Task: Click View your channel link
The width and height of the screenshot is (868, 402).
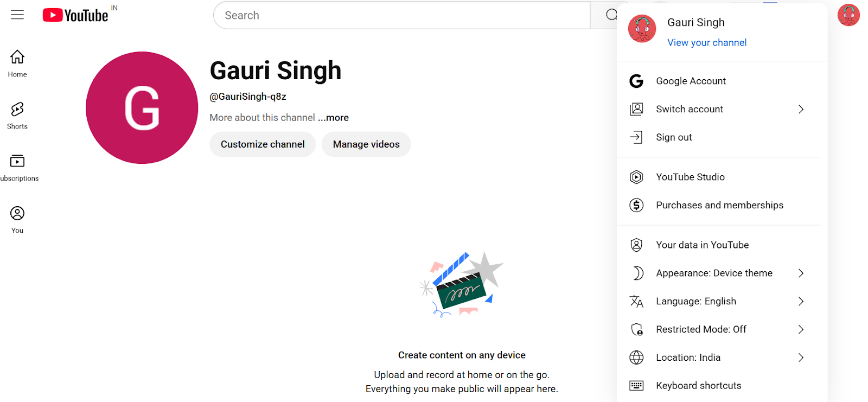Action: pos(707,42)
